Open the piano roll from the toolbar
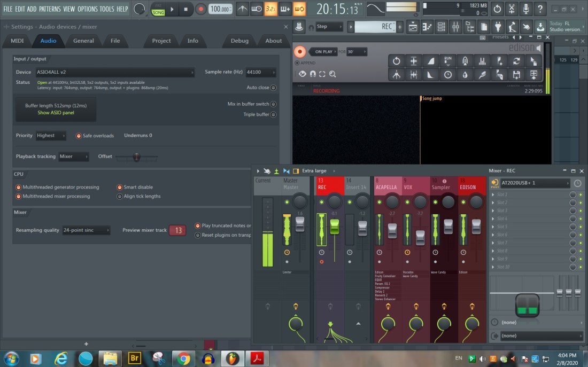The width and height of the screenshot is (588, 367). click(x=427, y=27)
